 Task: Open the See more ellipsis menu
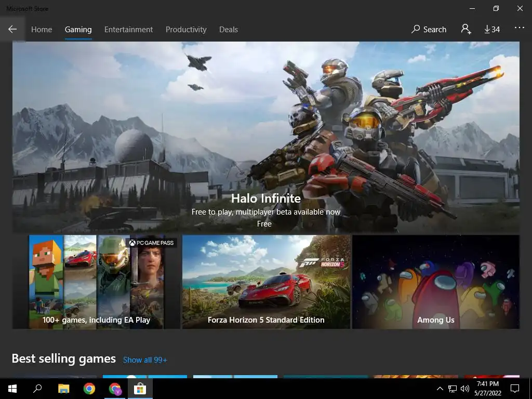pyautogui.click(x=519, y=28)
